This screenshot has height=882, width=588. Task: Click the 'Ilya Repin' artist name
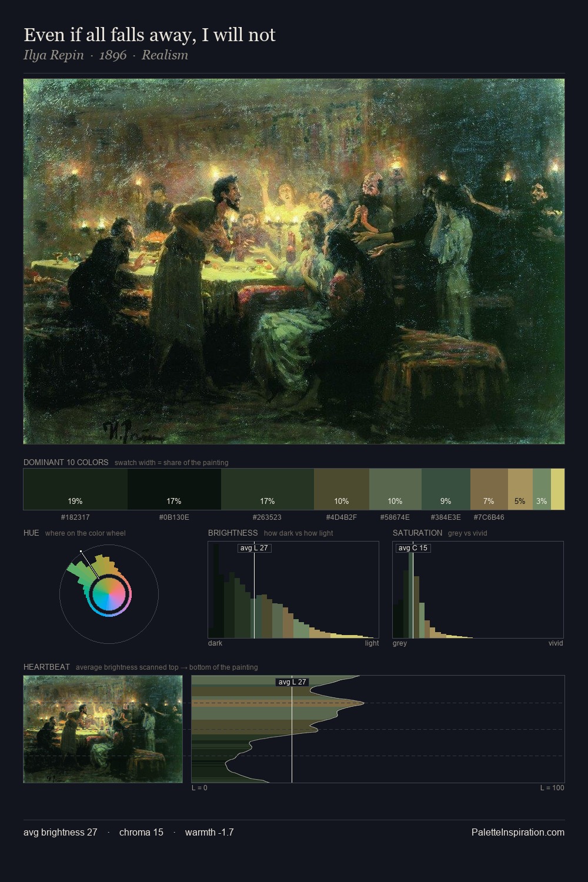pyautogui.click(x=54, y=55)
